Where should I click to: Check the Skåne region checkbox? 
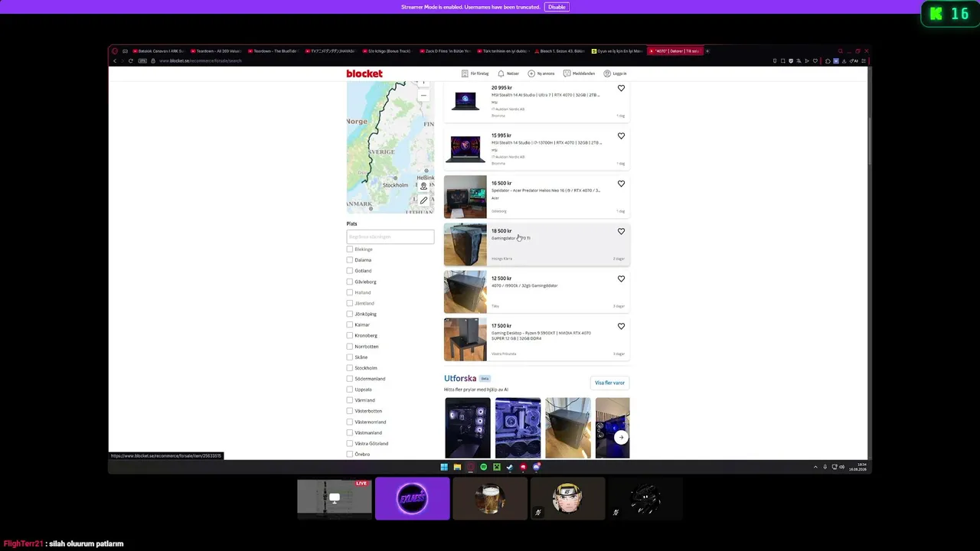pyautogui.click(x=350, y=357)
